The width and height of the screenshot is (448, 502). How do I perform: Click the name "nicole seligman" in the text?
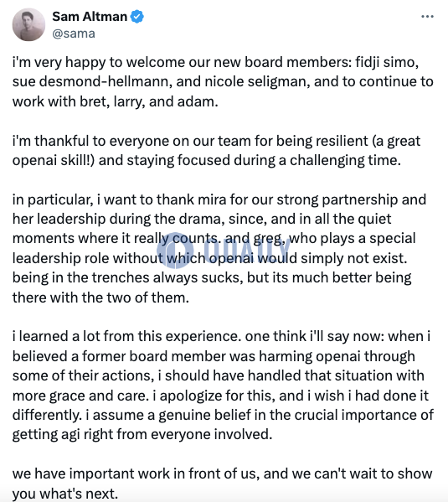pos(257,82)
